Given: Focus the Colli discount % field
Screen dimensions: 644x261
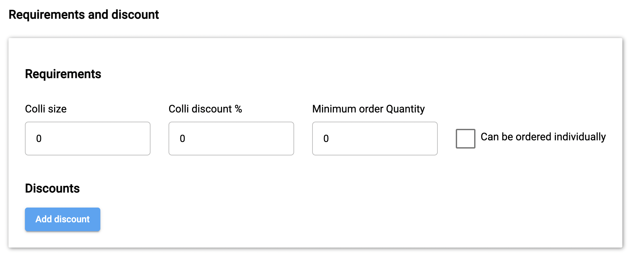Looking at the screenshot, I should [x=231, y=138].
